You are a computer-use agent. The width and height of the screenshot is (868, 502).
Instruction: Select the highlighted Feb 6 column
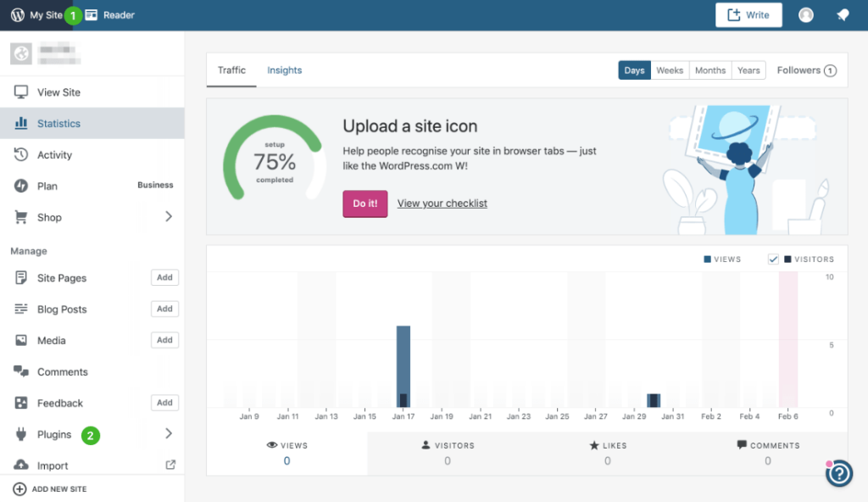coord(788,339)
